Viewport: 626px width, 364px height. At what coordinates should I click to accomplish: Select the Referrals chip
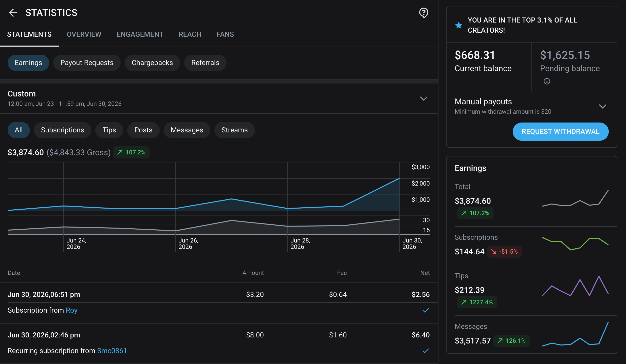point(205,63)
